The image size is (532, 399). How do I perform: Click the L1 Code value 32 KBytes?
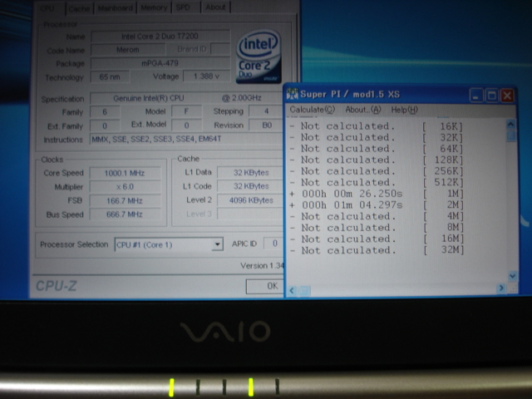(250, 186)
